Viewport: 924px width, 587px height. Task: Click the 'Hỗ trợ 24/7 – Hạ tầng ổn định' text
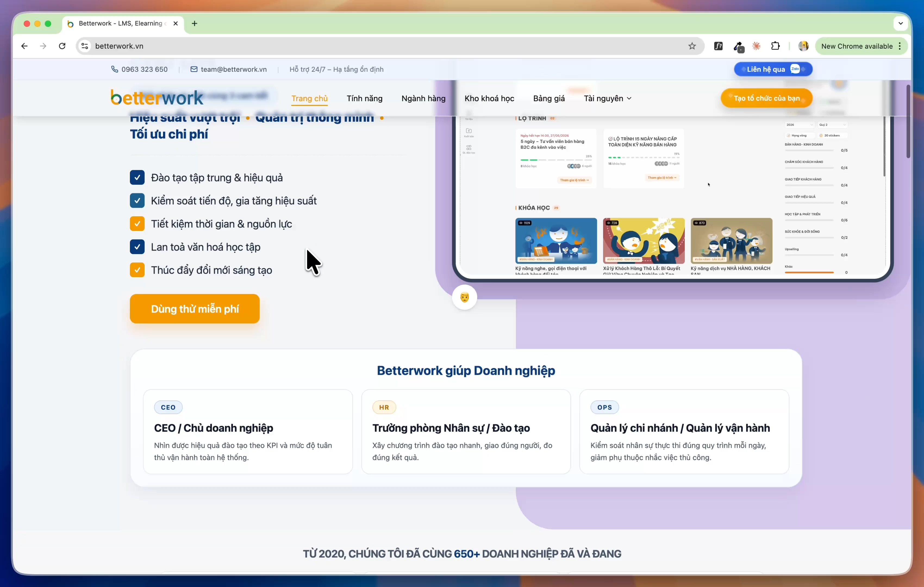click(336, 70)
